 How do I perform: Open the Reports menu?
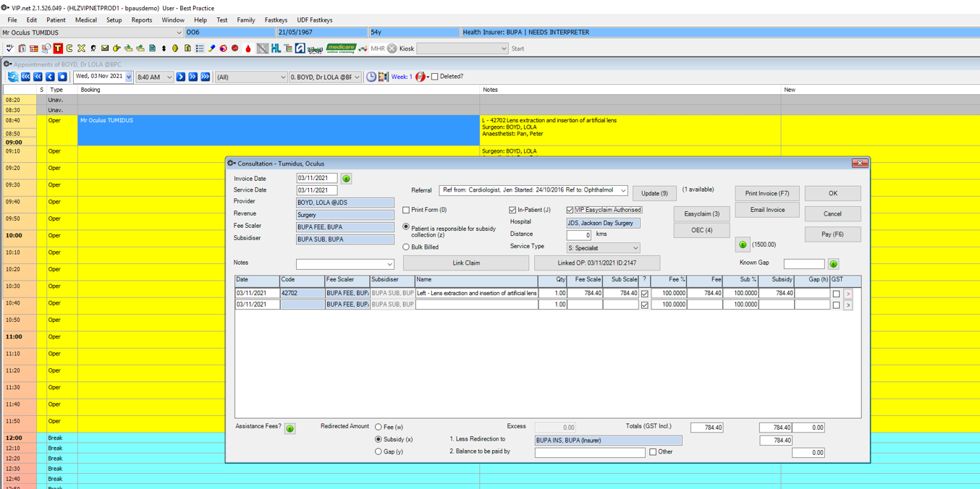tap(142, 20)
